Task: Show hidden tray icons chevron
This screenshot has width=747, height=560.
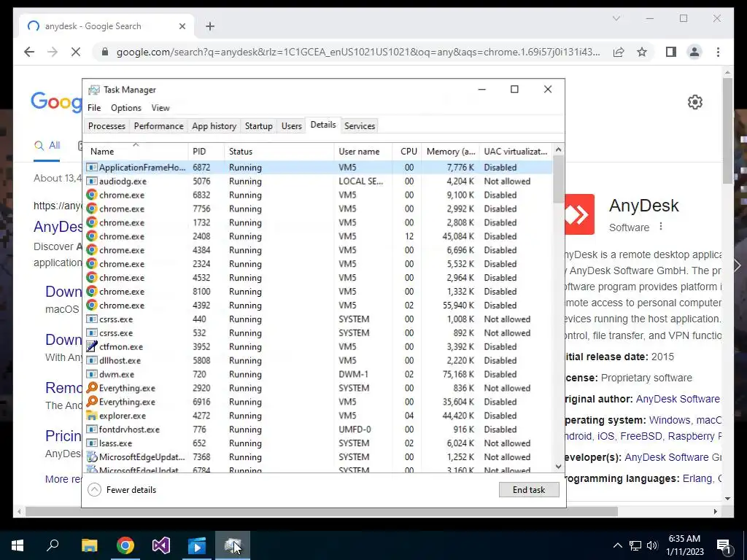Action: click(617, 545)
